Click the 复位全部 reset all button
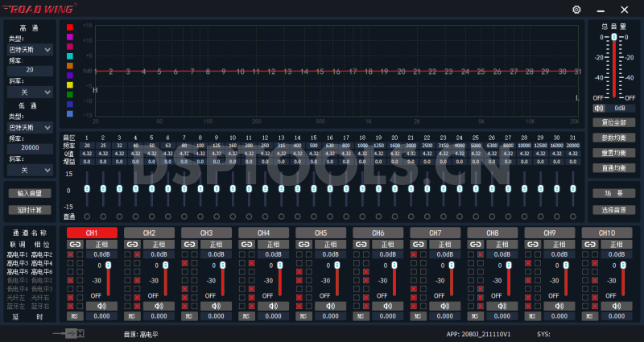This screenshot has height=342, width=644. [x=613, y=122]
